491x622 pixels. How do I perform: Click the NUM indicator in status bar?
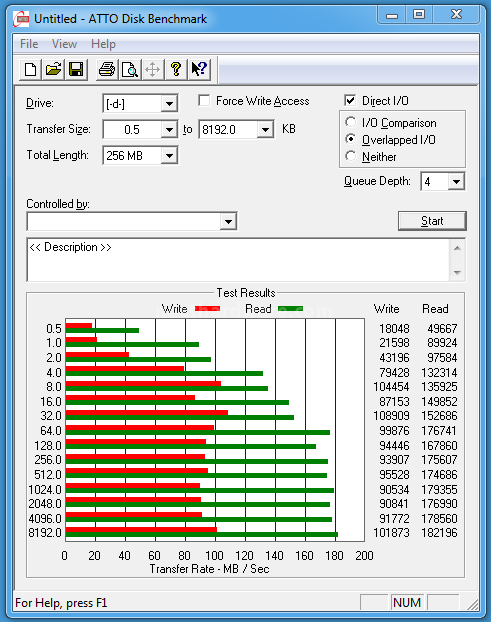[407, 603]
